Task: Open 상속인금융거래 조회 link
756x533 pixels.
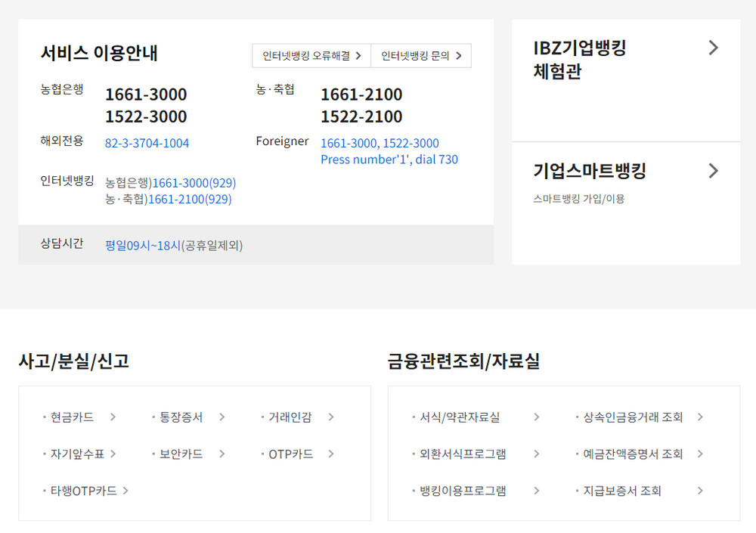Action: pos(633,417)
